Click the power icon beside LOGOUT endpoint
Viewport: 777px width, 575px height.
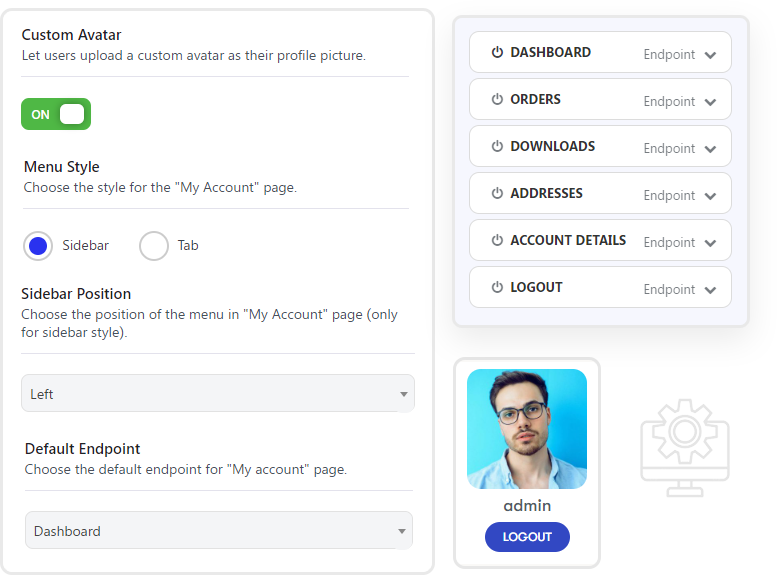(x=497, y=288)
